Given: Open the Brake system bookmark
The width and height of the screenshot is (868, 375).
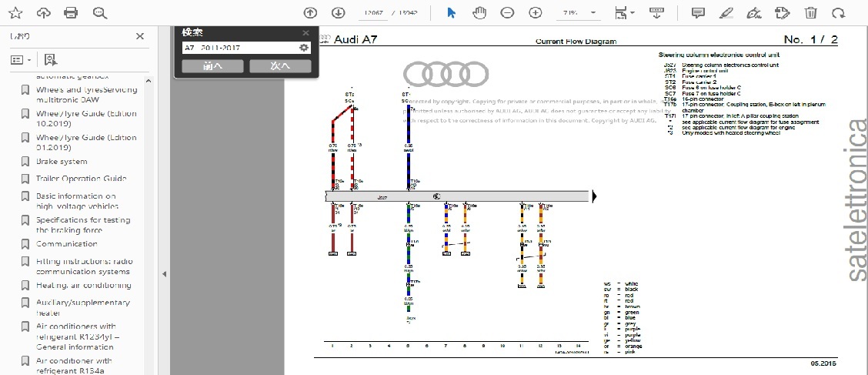Looking at the screenshot, I should coord(62,162).
